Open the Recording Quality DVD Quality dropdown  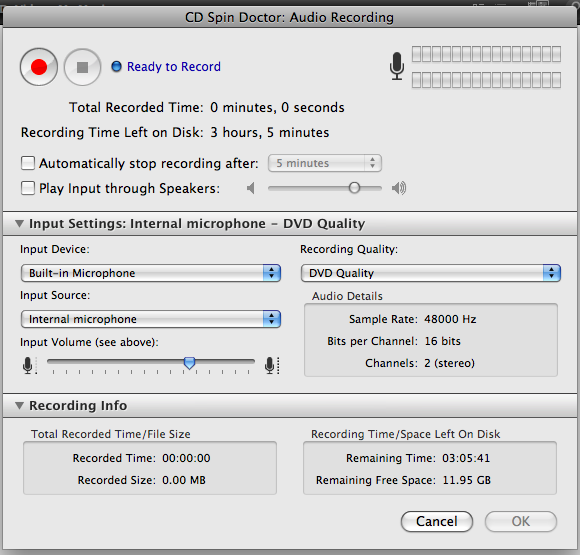[x=431, y=273]
